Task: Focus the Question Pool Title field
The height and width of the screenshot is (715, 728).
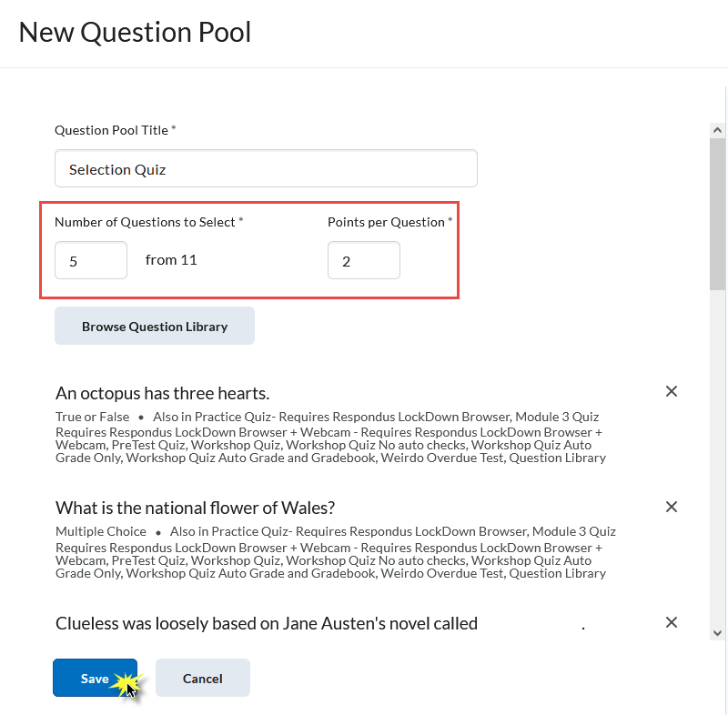Action: point(266,169)
